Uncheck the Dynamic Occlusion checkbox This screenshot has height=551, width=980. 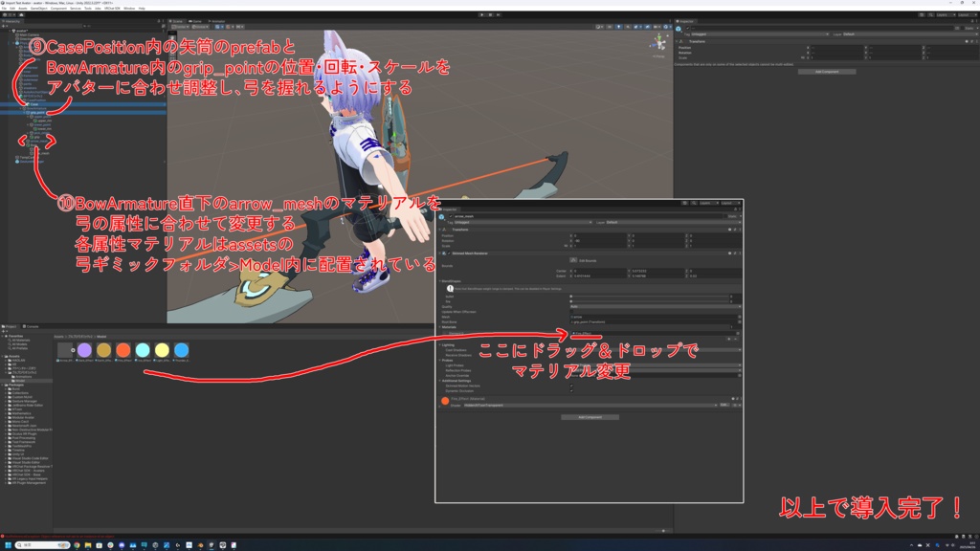[571, 390]
